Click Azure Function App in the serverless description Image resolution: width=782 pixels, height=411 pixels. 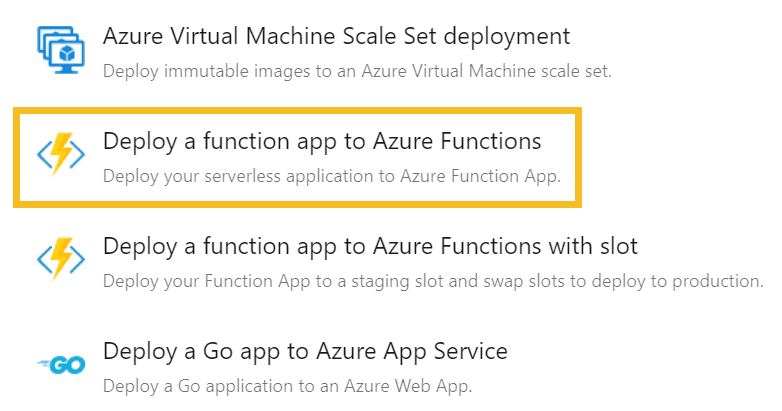click(x=481, y=177)
